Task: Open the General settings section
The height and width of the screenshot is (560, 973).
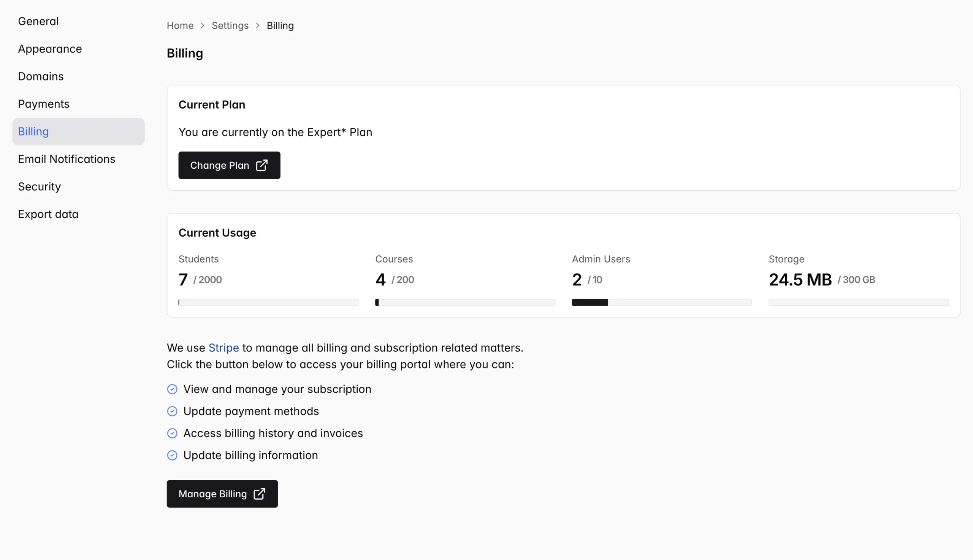Action: [x=79, y=21]
